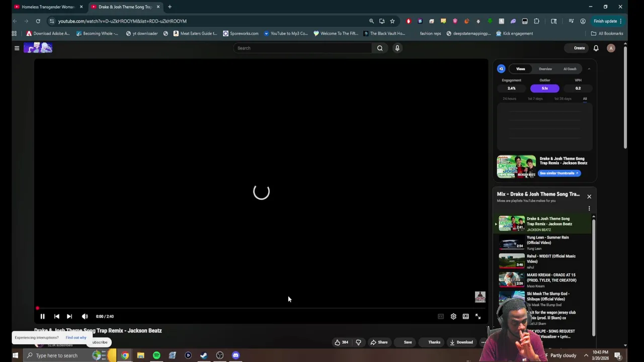Screen dimensions: 644x362
Task: Choose the All time range
Action: (585, 99)
